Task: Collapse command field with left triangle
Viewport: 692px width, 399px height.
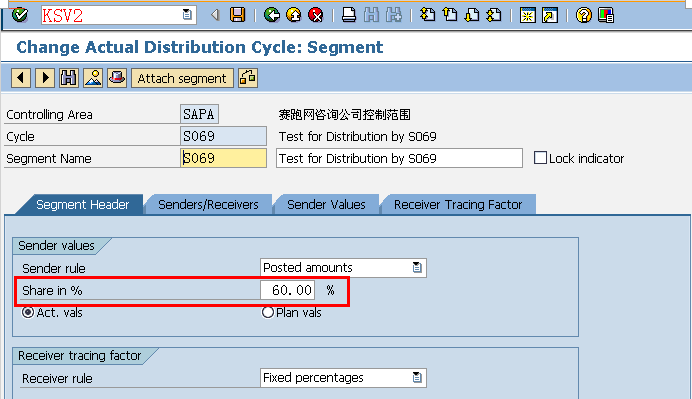Action: [x=215, y=15]
